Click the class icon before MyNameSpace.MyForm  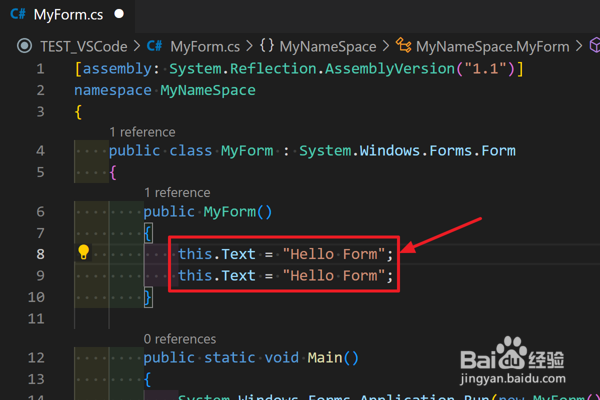click(403, 45)
